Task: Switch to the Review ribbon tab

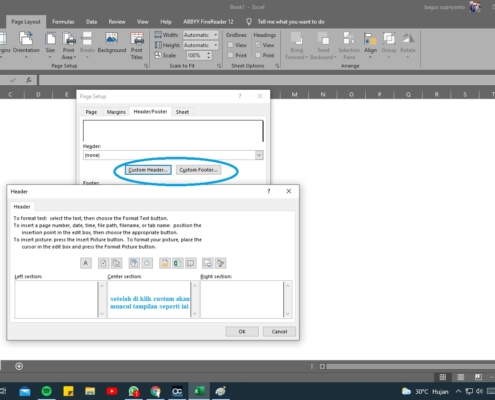Action: click(117, 22)
